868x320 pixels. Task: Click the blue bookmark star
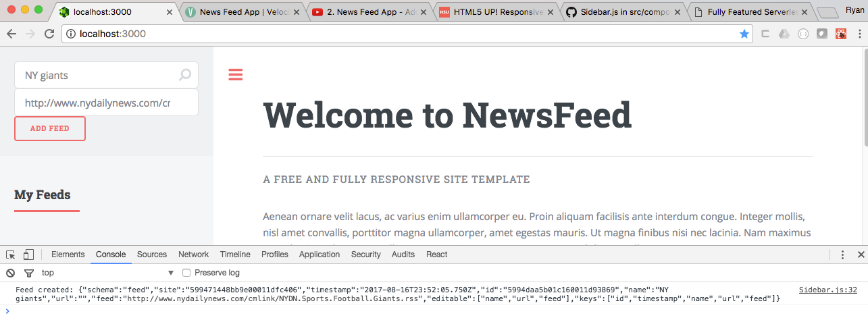[x=744, y=34]
